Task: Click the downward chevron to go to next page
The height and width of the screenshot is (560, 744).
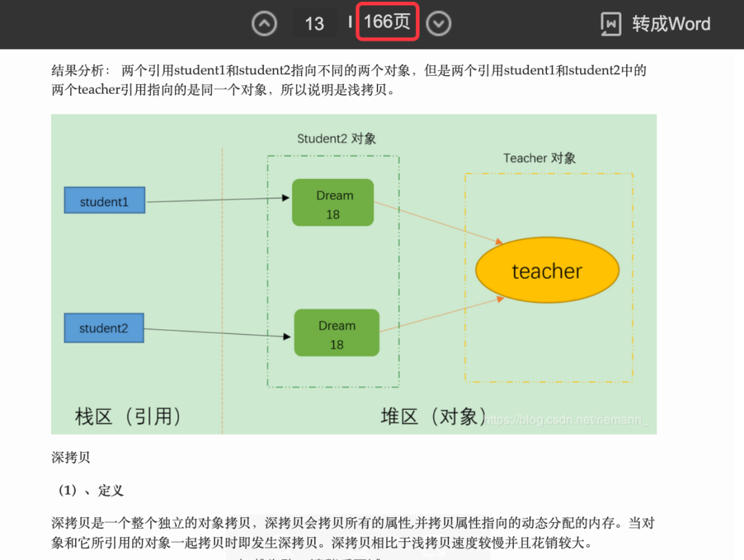Action: point(439,23)
